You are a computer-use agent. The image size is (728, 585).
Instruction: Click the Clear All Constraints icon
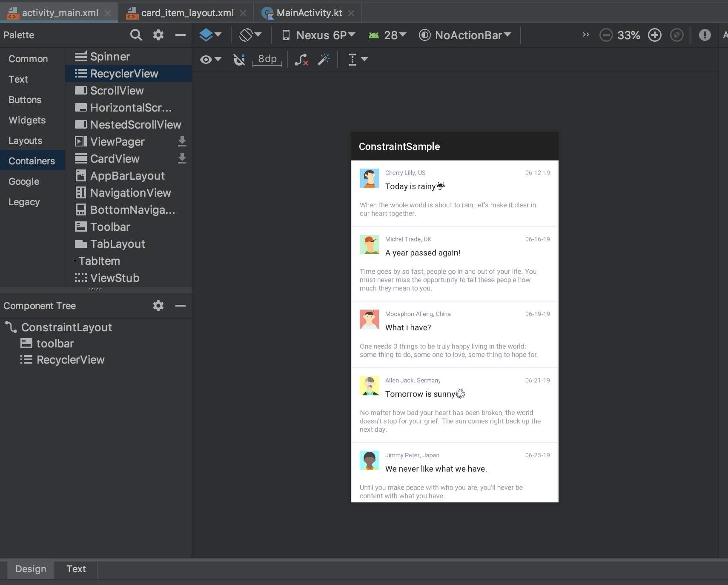tap(301, 59)
